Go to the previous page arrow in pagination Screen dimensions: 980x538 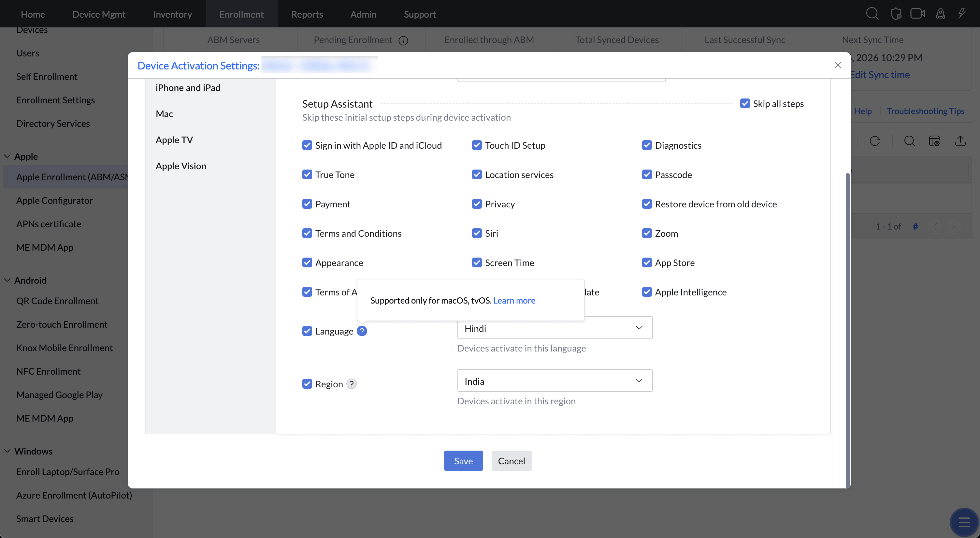(x=935, y=227)
